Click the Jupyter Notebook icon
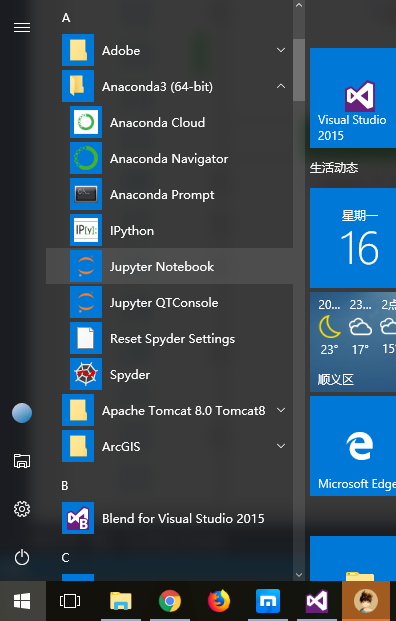396x621 pixels. point(86,266)
